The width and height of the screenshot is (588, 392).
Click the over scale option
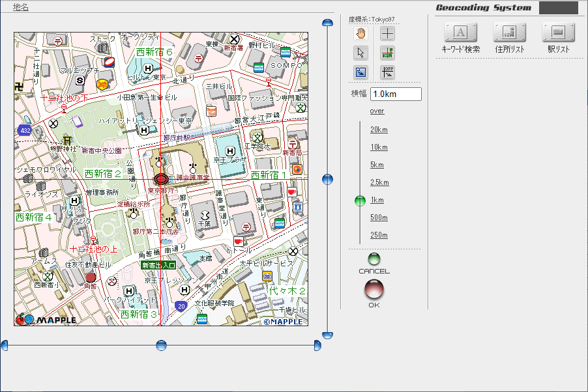point(377,111)
